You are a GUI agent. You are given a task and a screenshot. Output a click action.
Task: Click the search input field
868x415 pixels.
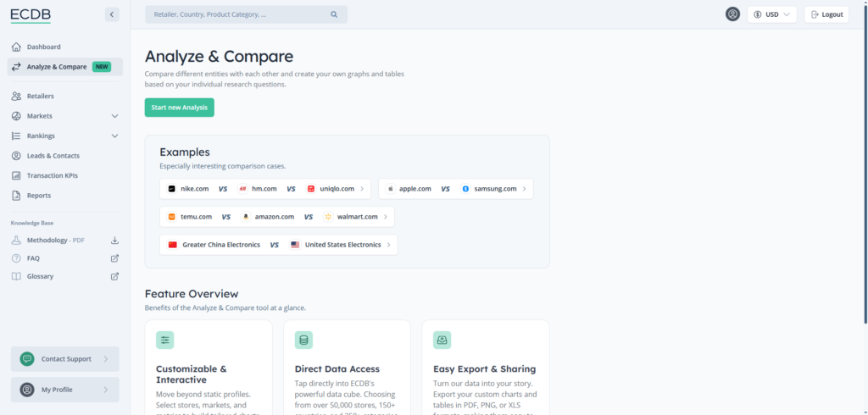[237, 14]
